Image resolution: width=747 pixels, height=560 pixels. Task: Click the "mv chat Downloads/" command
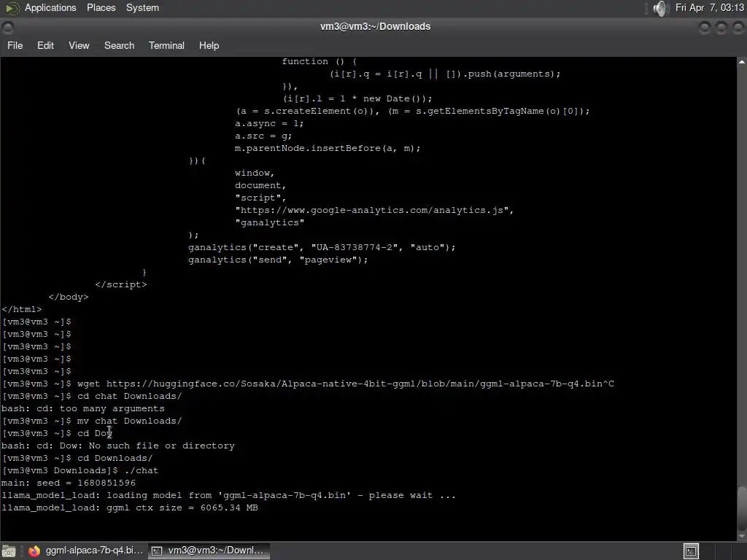point(129,421)
